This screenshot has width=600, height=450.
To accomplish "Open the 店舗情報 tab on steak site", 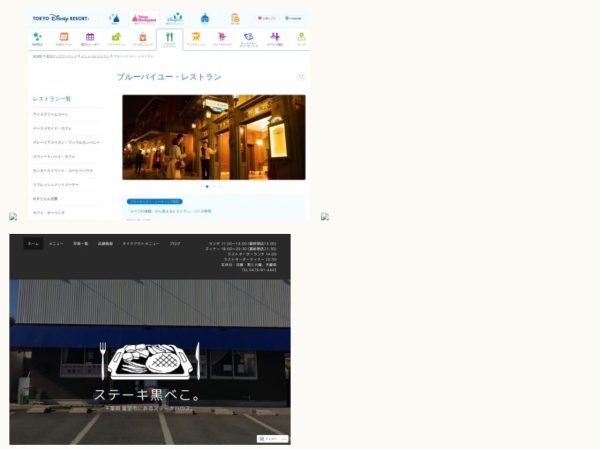I will tap(105, 244).
